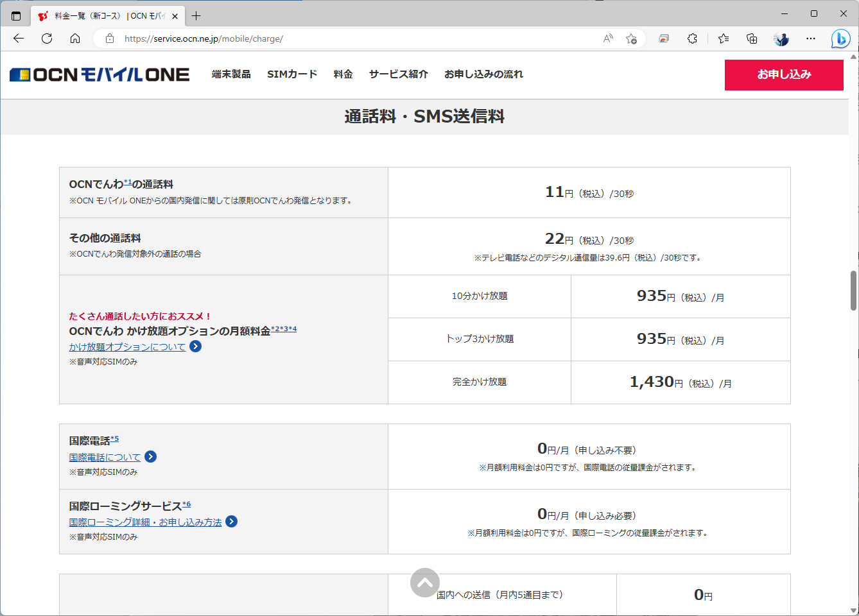Click 国内への送信（月内5通目まで） cell
This screenshot has height=616, width=859.
[502, 595]
